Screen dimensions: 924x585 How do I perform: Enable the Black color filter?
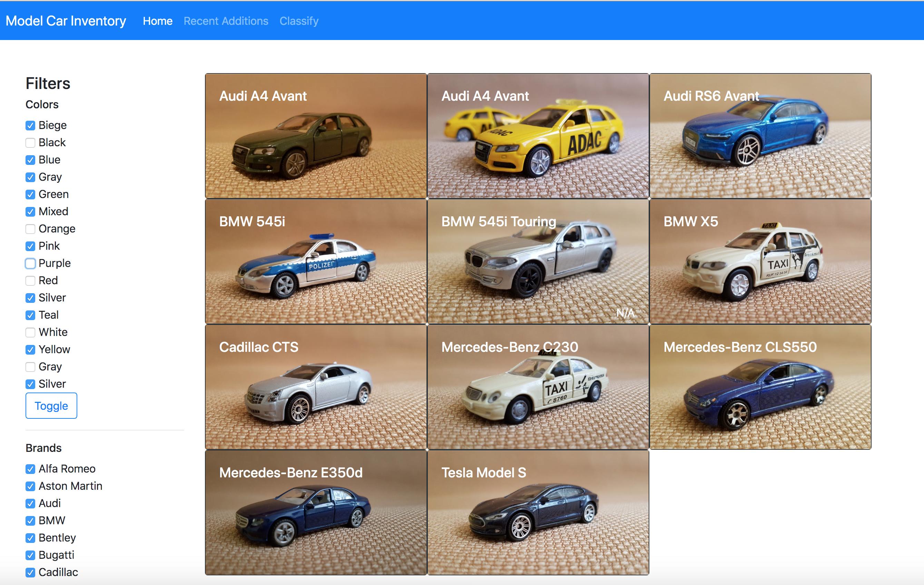pyautogui.click(x=30, y=143)
